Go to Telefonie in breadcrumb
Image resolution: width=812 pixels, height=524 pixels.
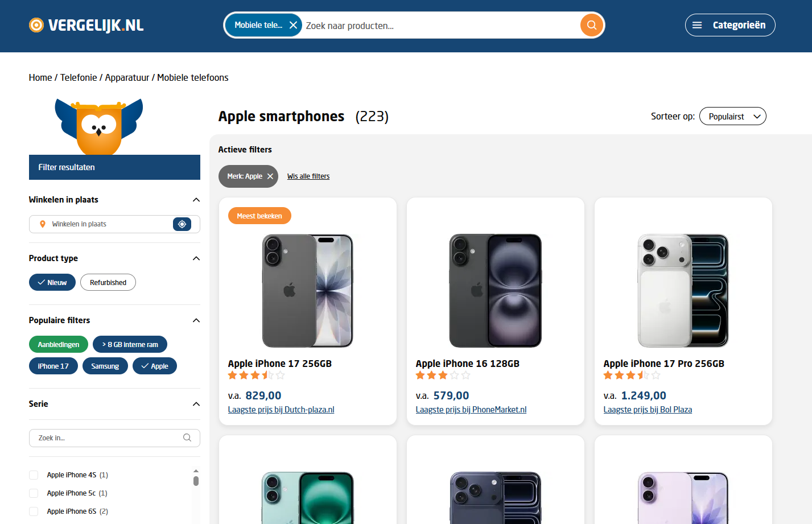(79, 77)
